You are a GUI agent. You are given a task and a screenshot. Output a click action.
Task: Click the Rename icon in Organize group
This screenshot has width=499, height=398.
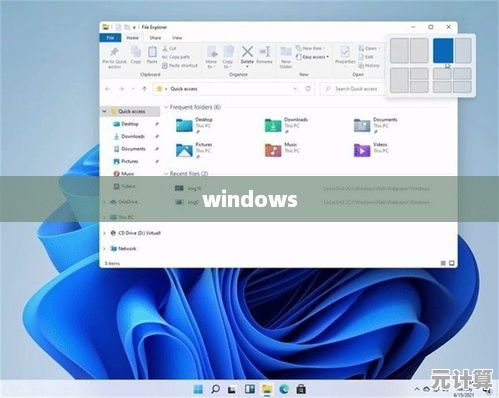click(264, 52)
